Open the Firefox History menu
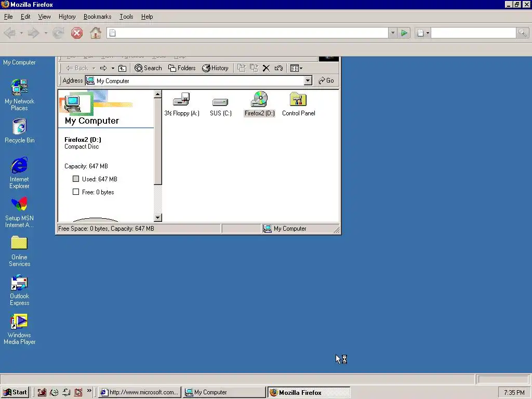532x399 pixels. pyautogui.click(x=67, y=17)
